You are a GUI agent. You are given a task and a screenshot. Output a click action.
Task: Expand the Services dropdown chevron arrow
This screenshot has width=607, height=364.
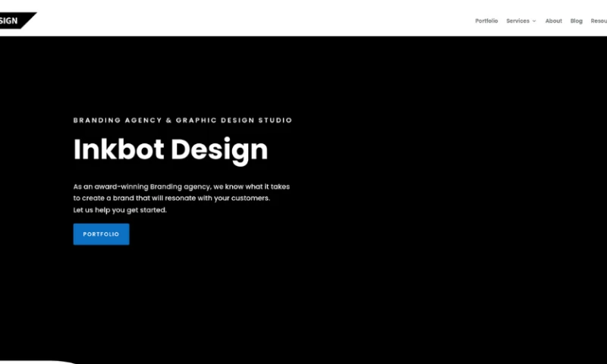pos(534,21)
